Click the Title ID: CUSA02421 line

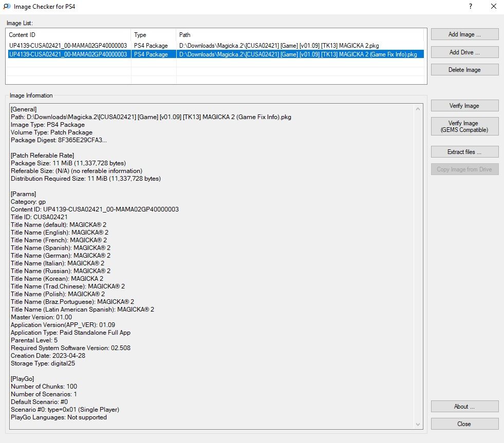39,217
